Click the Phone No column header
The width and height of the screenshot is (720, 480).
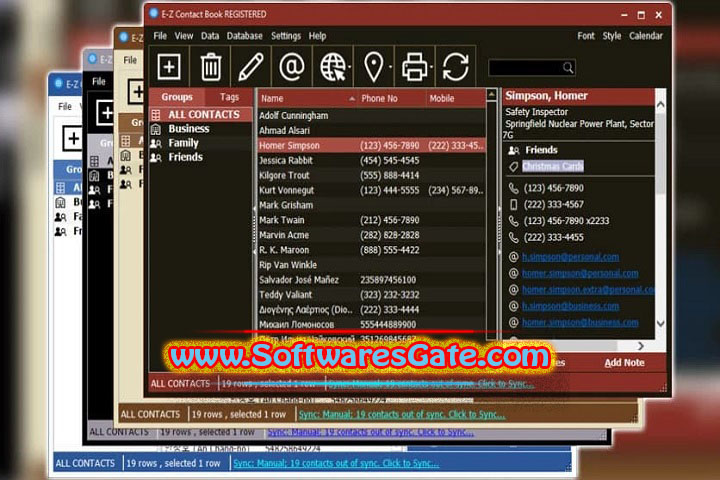(392, 98)
